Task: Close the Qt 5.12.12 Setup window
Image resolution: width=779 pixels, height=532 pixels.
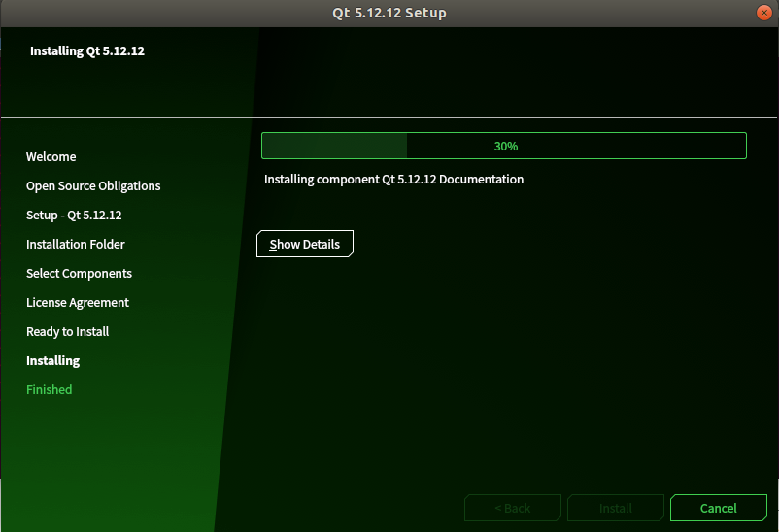Action: click(x=763, y=13)
